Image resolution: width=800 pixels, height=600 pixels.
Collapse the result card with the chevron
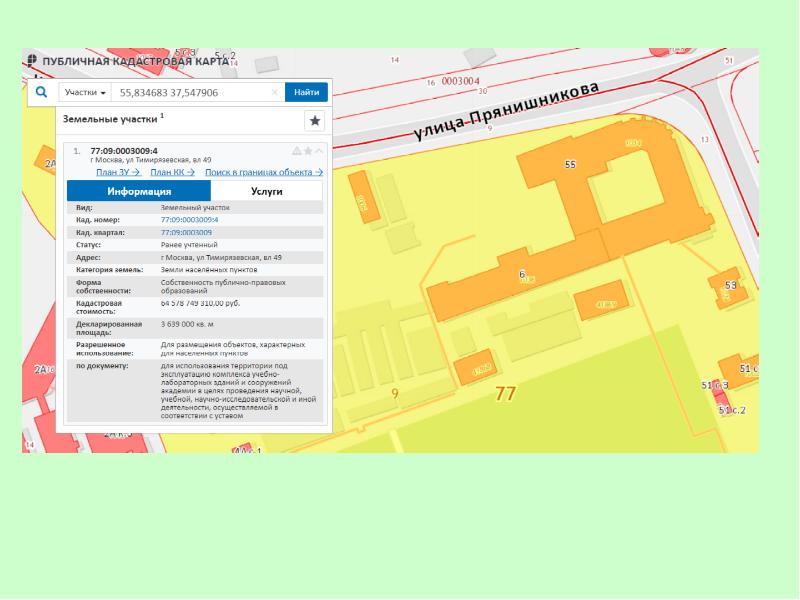(x=320, y=151)
